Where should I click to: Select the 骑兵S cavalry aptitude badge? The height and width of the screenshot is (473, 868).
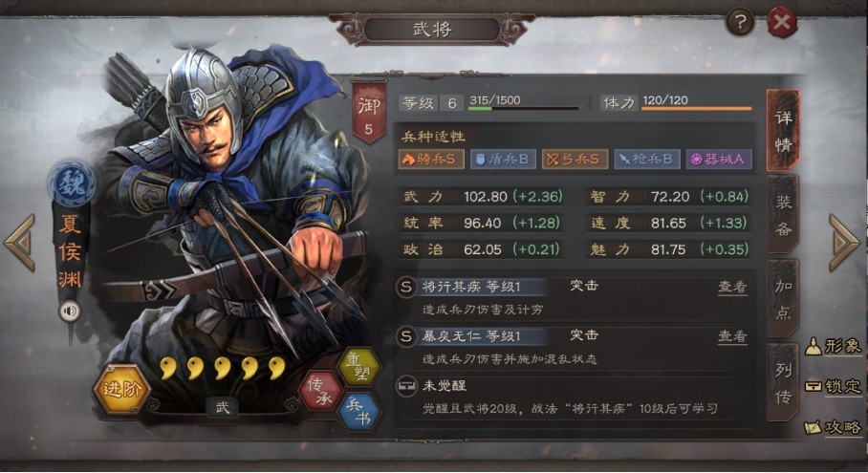[x=431, y=160]
